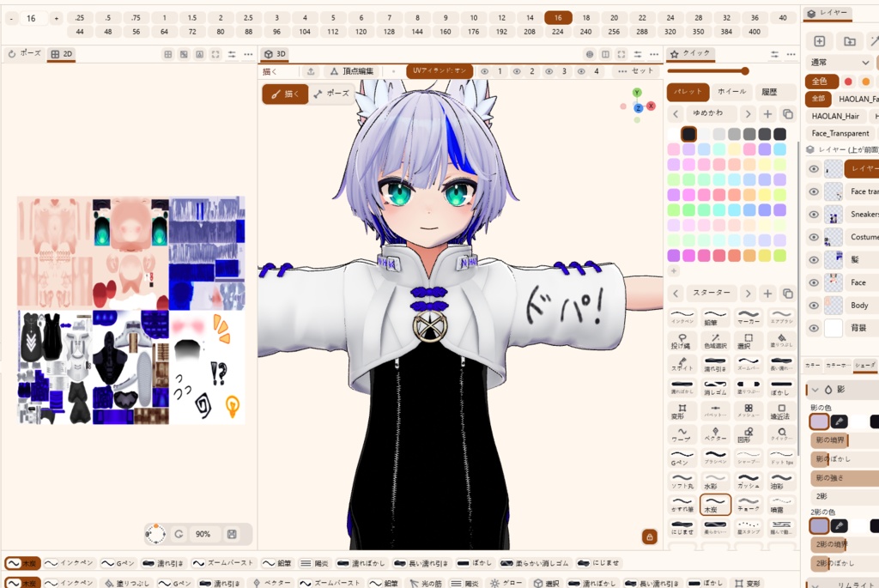The width and height of the screenshot is (879, 588).
Task: Select the 投げ縄 lasso tool
Action: 682,341
